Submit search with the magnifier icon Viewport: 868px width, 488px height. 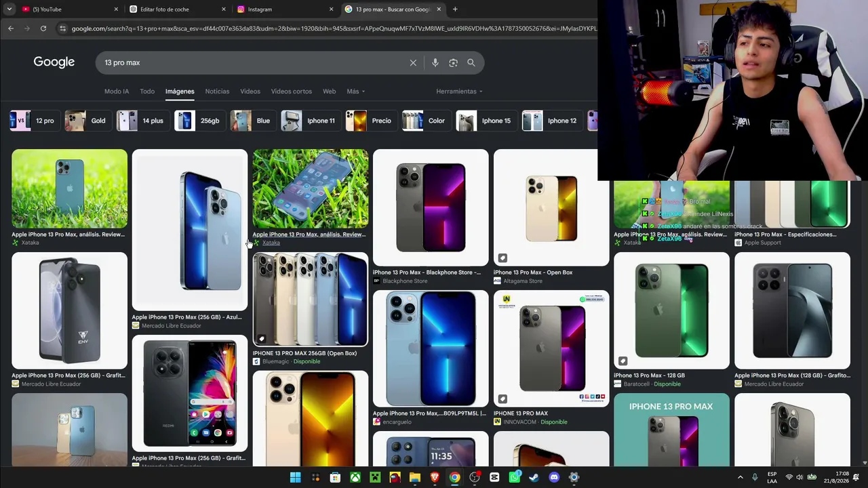471,62
